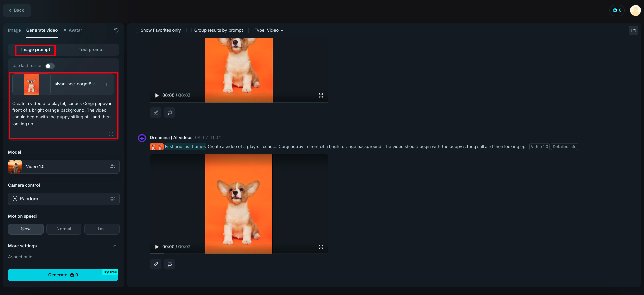
Task: Check Show Favorites only checkbox
Action: pyautogui.click(x=135, y=30)
